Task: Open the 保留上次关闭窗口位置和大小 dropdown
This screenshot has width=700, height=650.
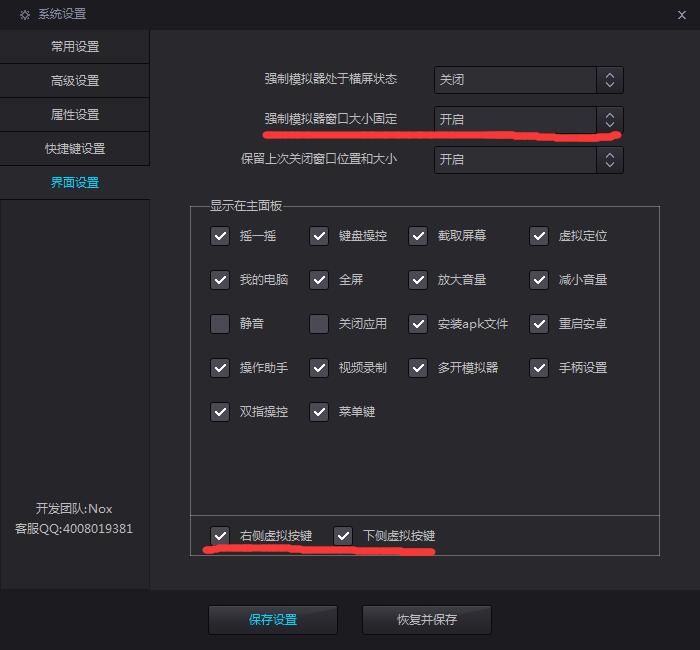Action: click(529, 160)
